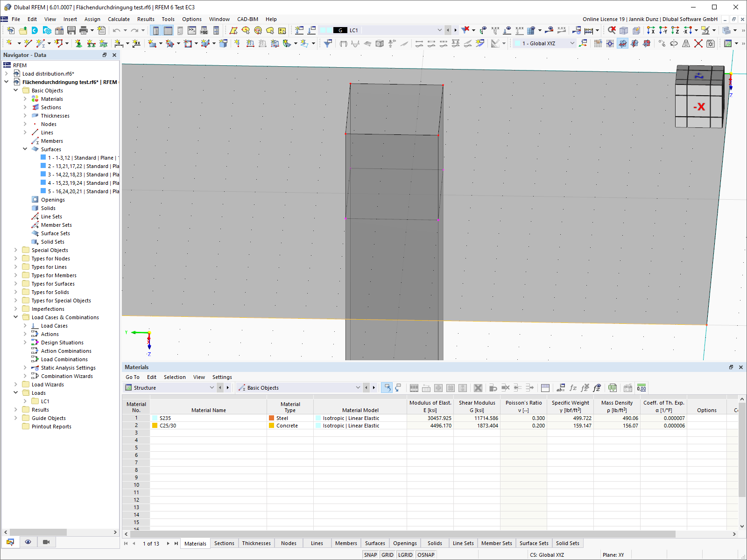Click the -X face of view cube
This screenshot has width=747, height=560.
[699, 107]
